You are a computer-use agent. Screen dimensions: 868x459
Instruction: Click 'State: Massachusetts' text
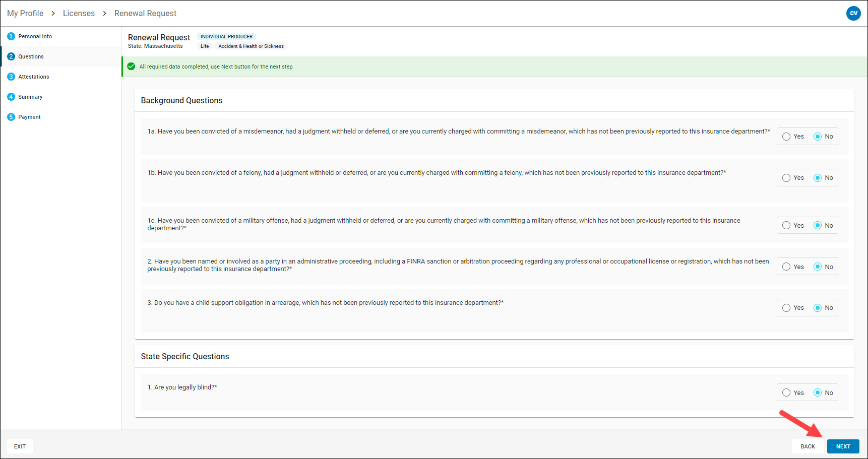(155, 46)
